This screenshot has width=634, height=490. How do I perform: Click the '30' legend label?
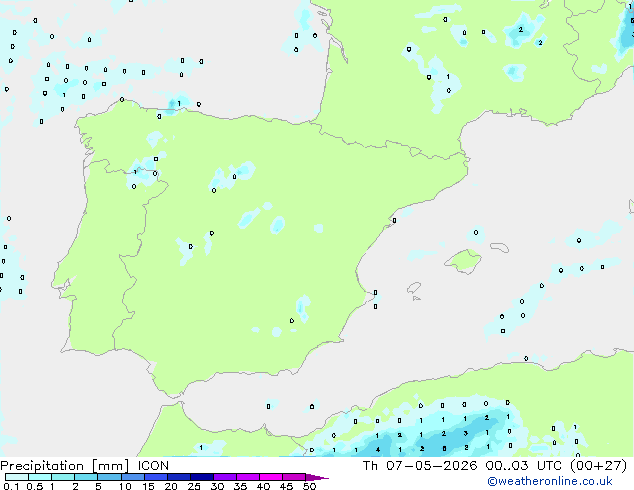217,486
